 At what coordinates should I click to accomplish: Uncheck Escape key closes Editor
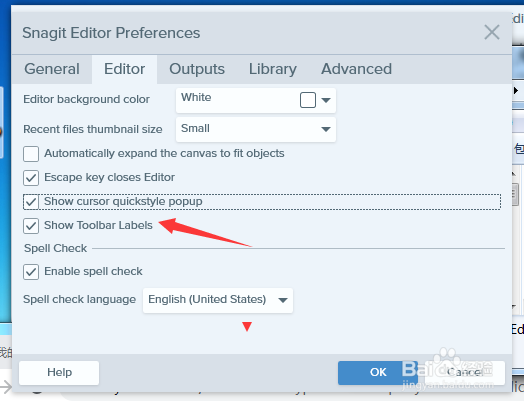tap(31, 178)
